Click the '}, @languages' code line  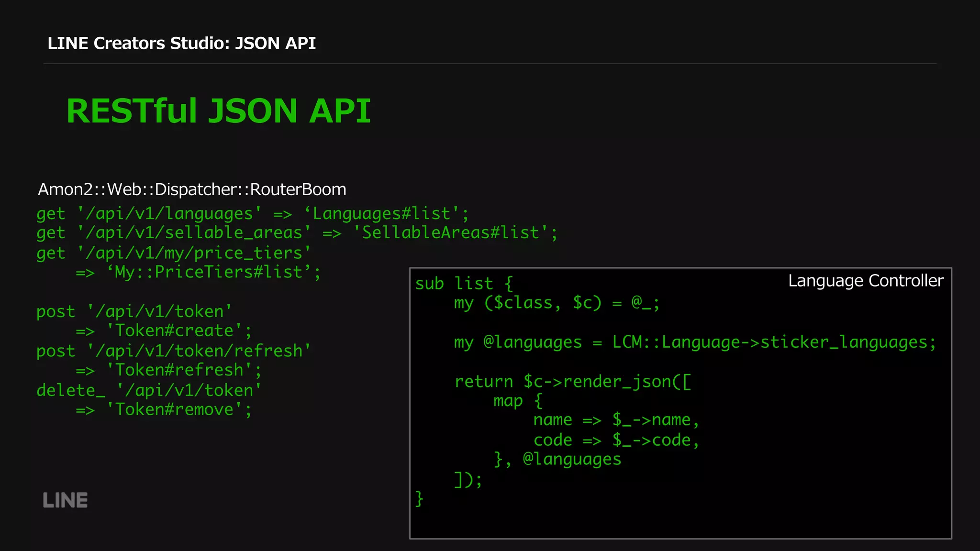[x=557, y=460]
